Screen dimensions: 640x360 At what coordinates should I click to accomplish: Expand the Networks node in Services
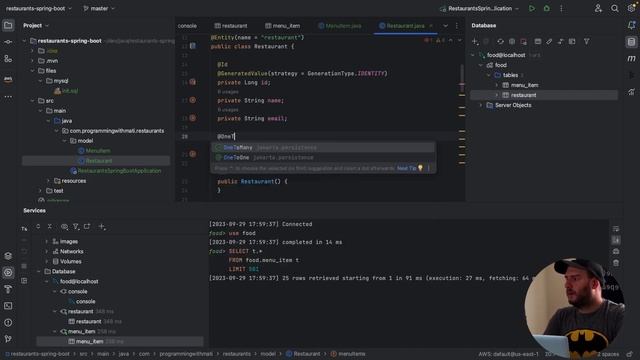coord(47,251)
